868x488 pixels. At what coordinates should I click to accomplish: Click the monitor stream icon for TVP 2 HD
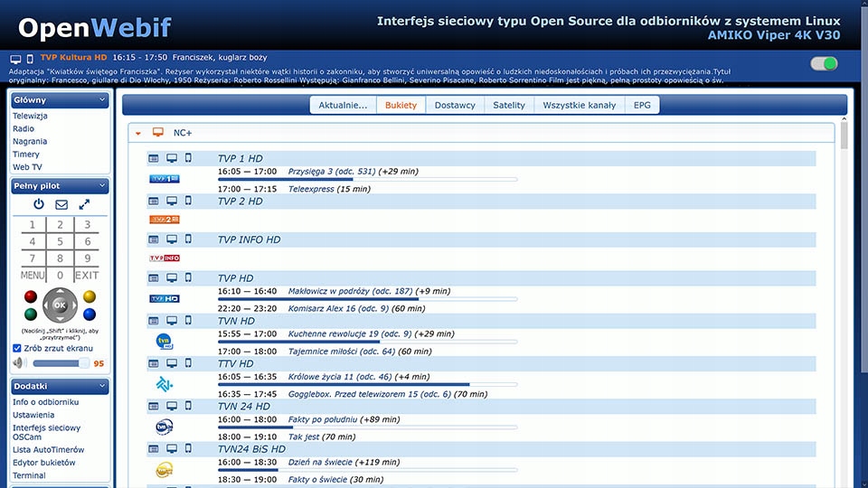point(171,201)
